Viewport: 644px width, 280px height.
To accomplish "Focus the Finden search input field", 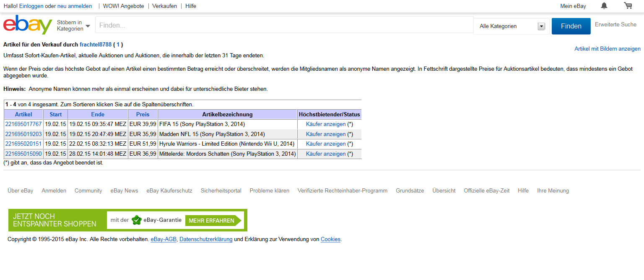I will 284,26.
